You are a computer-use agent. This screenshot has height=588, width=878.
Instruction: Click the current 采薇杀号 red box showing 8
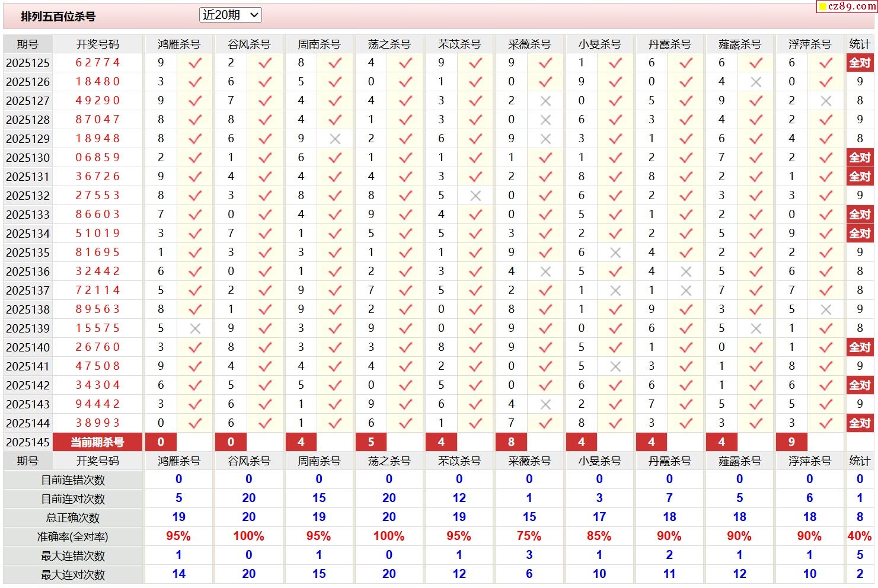[x=511, y=442]
